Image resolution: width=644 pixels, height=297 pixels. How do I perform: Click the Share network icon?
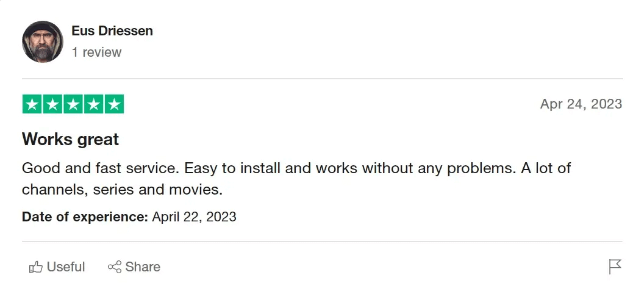coord(114,267)
